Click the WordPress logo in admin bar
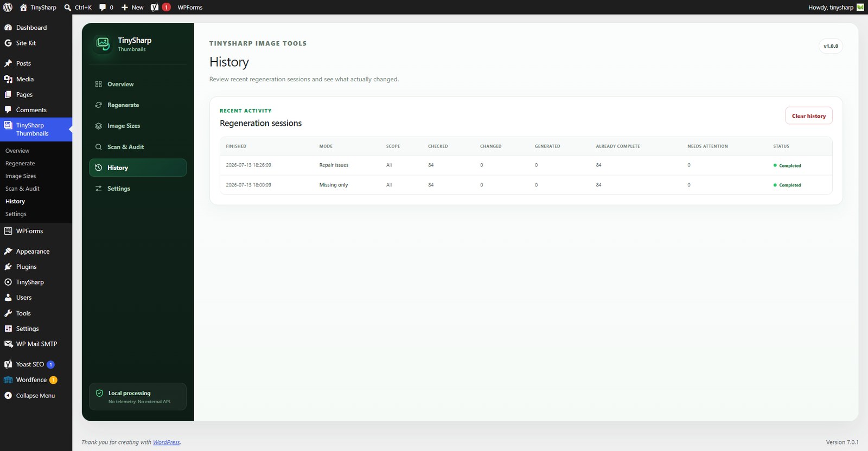This screenshot has height=451, width=868. pos(8,7)
